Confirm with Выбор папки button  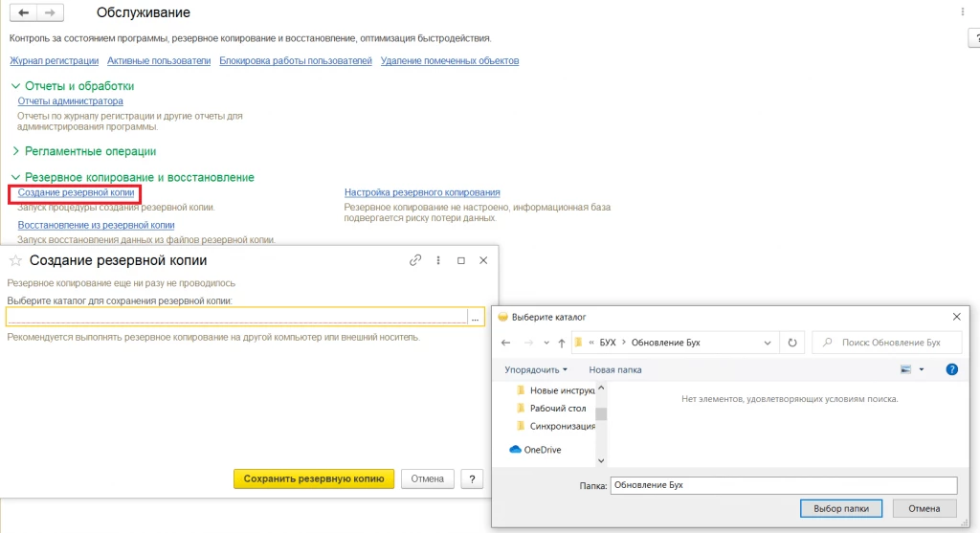click(x=841, y=509)
